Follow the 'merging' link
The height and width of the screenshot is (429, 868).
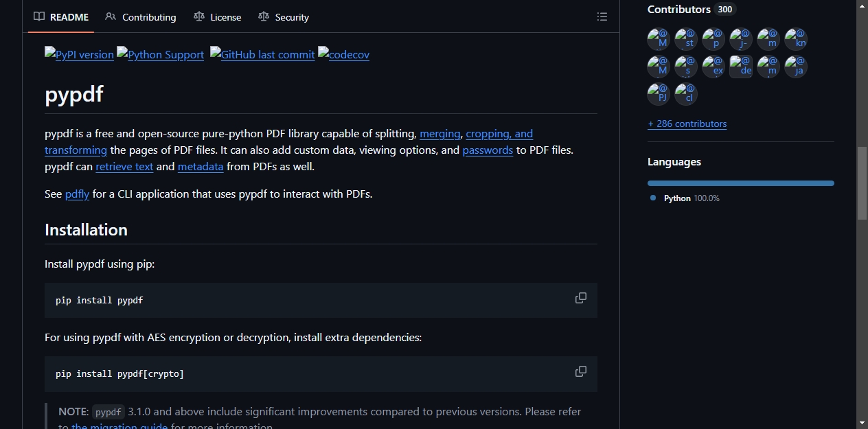(440, 134)
